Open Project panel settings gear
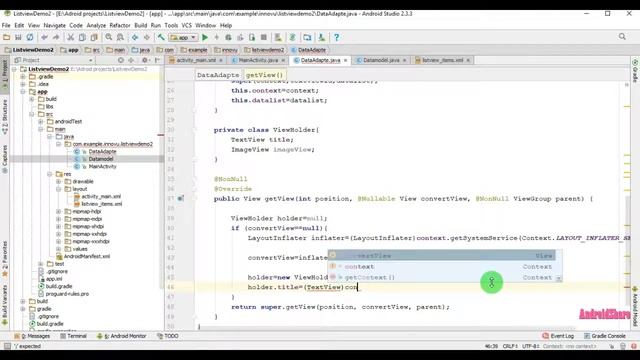Screen dimensions: 640x360 pyautogui.click(x=144, y=60)
